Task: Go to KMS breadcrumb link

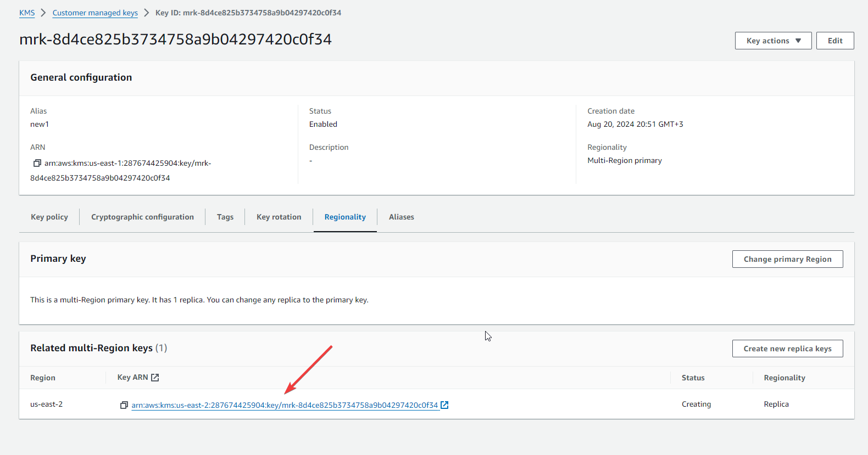Action: pyautogui.click(x=27, y=13)
